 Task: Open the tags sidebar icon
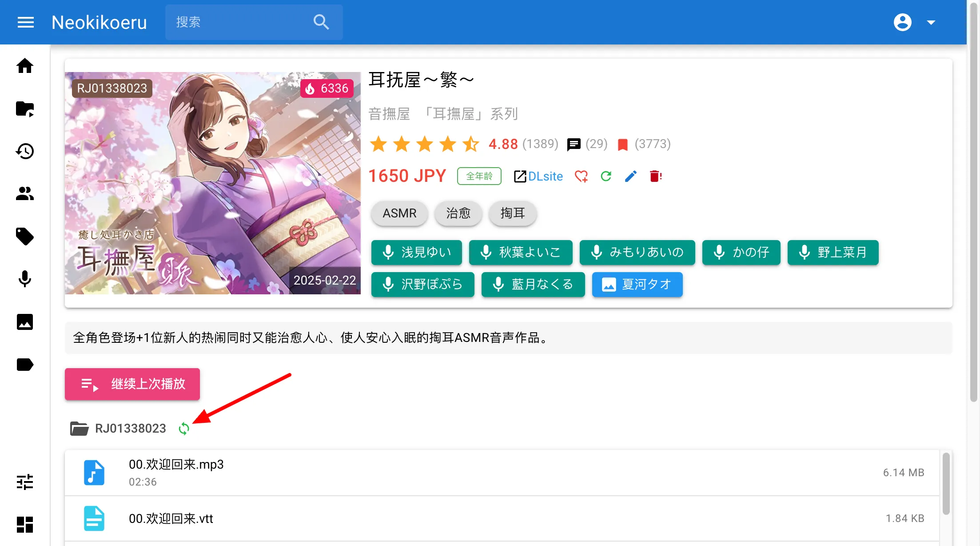coord(25,237)
